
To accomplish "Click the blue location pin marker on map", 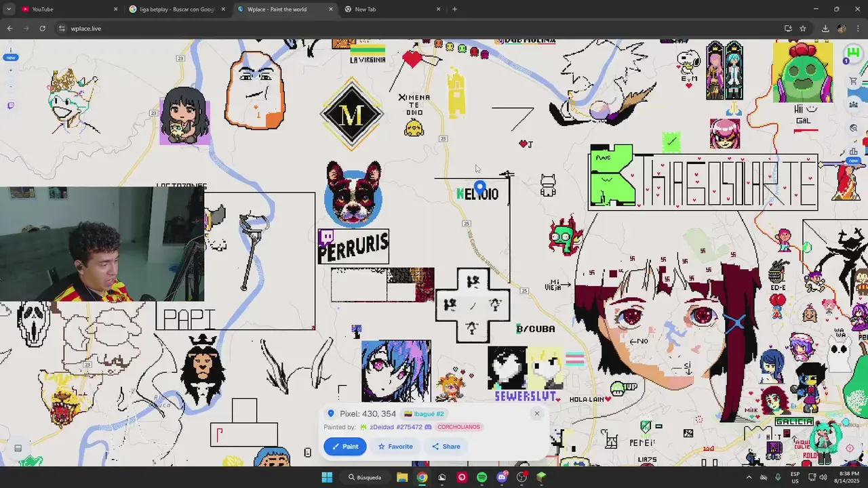I will point(479,188).
